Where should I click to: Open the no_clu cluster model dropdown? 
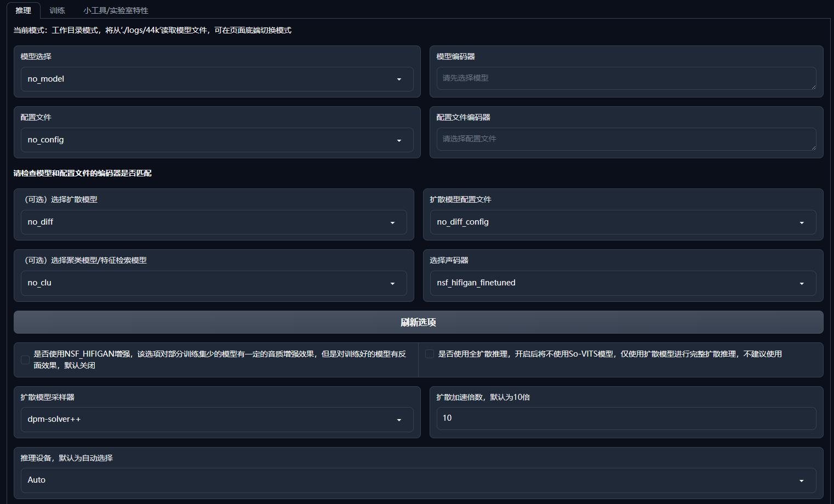click(213, 283)
